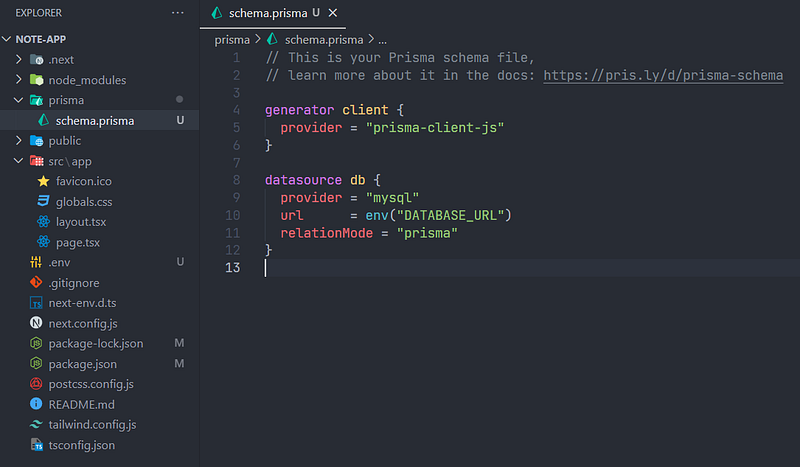The width and height of the screenshot is (800, 467).
Task: Click the relationMode keyword on line 11
Action: [327, 233]
